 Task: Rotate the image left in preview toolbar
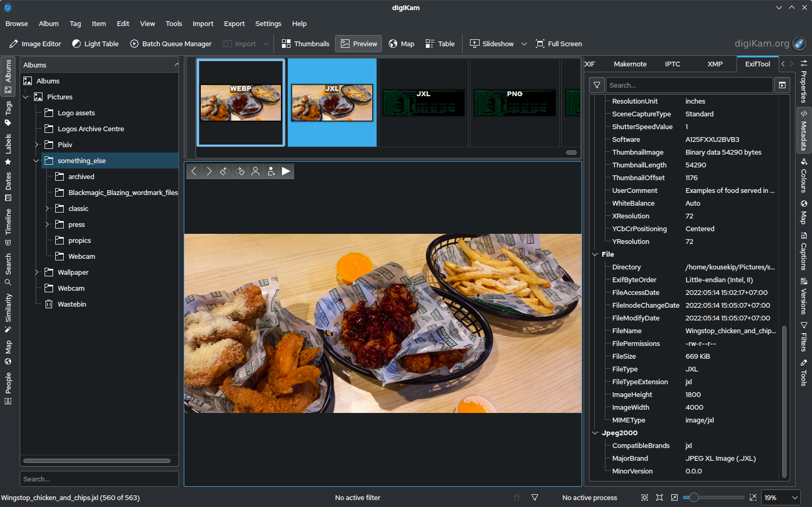(225, 171)
